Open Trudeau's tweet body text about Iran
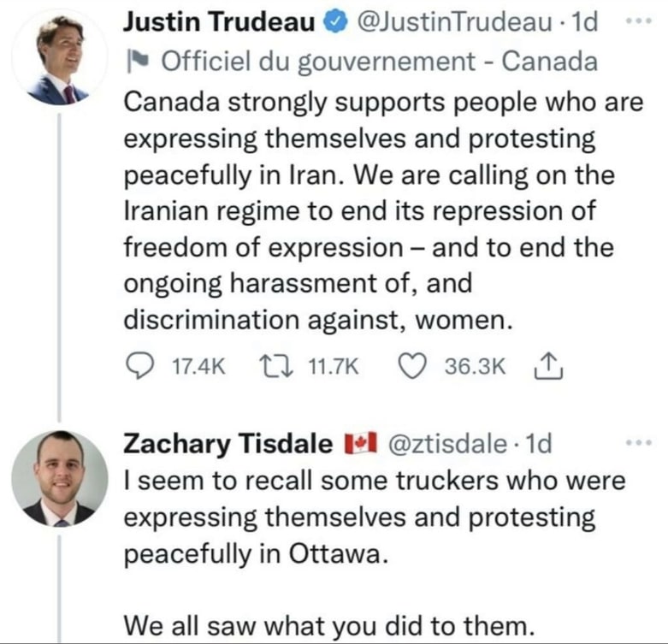Viewport: 668px width, 644px height. [x=383, y=211]
